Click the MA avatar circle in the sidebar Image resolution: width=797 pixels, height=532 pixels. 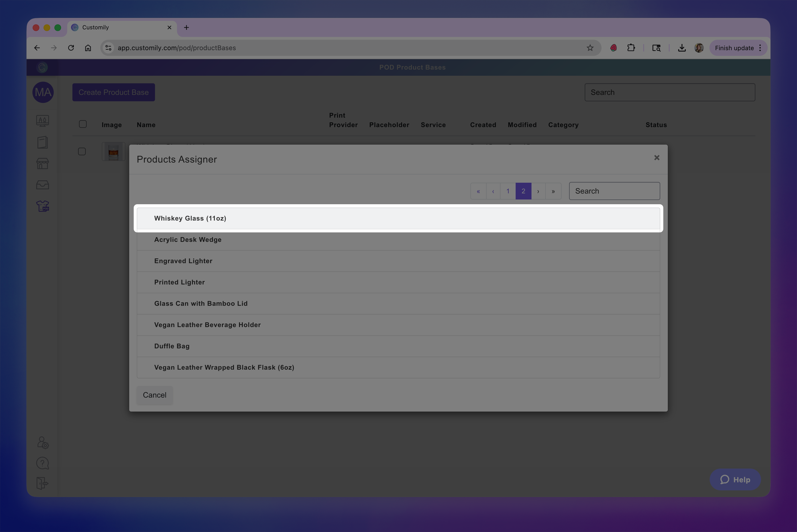click(x=43, y=92)
